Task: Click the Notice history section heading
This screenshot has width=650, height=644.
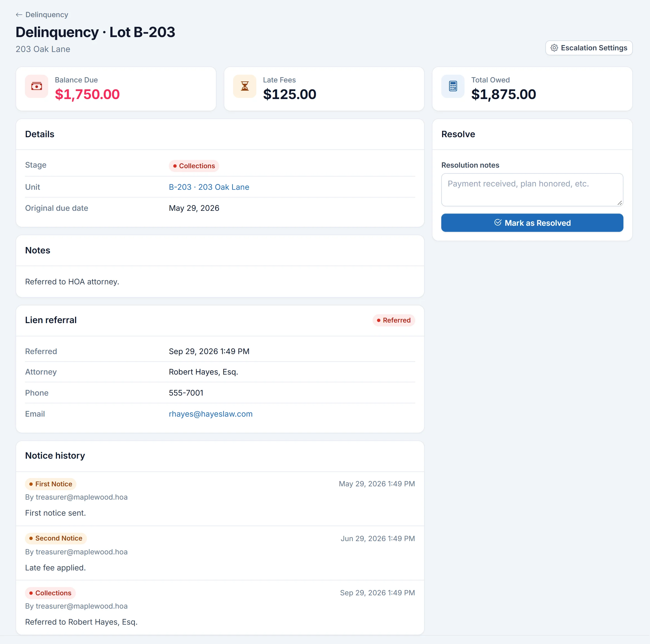Action: [x=55, y=455]
